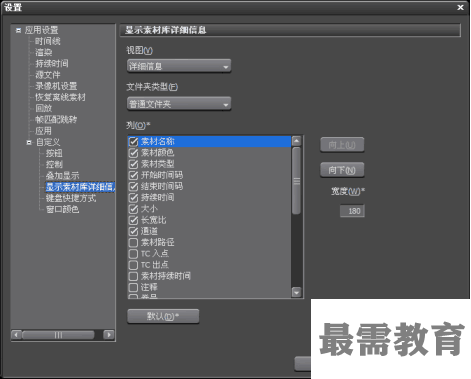Select 恢复离线素材 in the tree
The height and width of the screenshot is (379, 471).
pos(60,97)
